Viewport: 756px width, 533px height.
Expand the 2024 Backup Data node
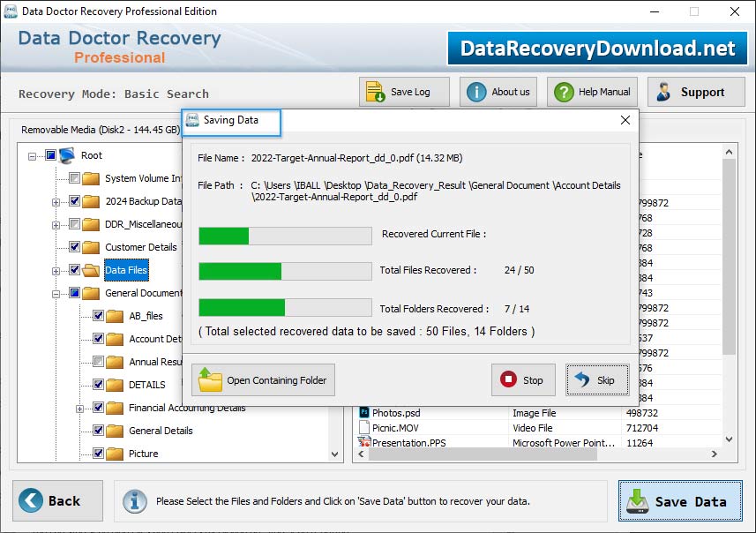click(x=56, y=202)
